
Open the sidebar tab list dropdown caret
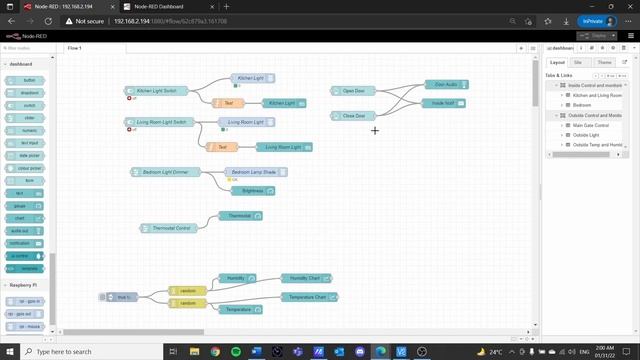coord(634,48)
